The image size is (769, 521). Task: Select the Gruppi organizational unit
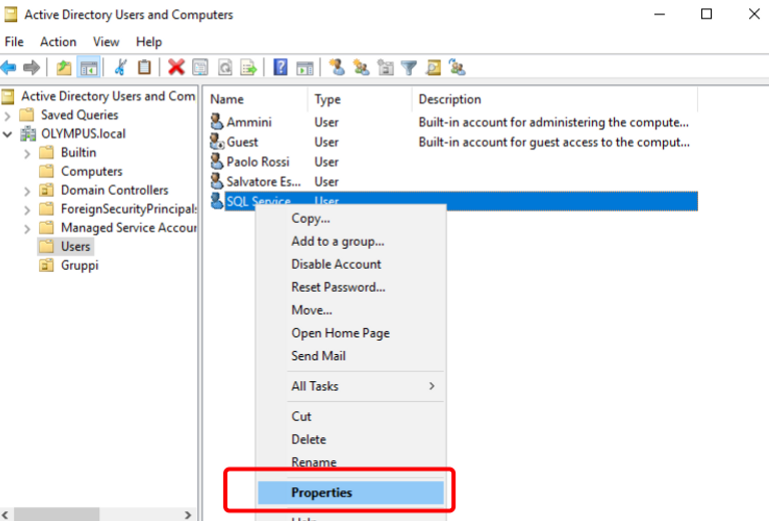[79, 265]
